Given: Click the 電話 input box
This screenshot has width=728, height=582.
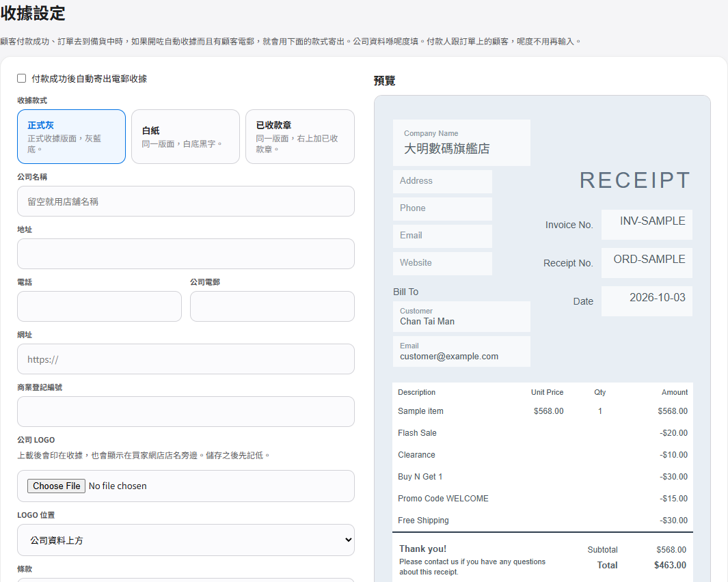Looking at the screenshot, I should point(99,306).
